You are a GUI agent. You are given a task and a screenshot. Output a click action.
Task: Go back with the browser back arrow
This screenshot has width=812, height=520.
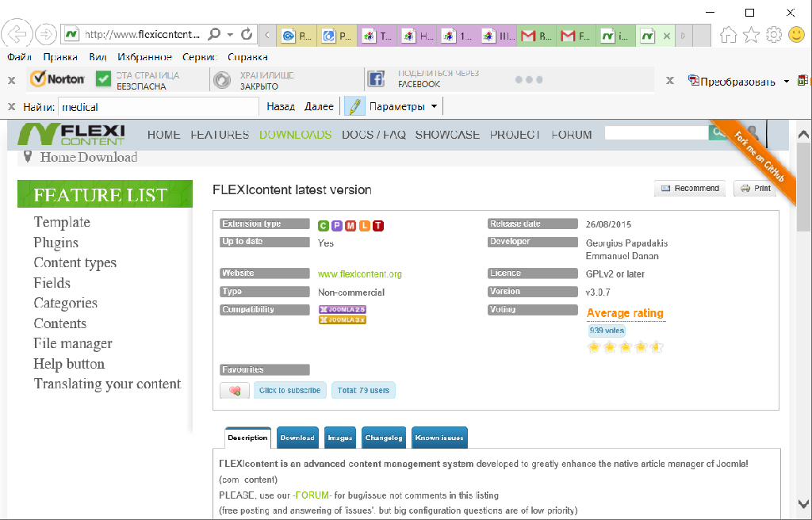coord(17,34)
